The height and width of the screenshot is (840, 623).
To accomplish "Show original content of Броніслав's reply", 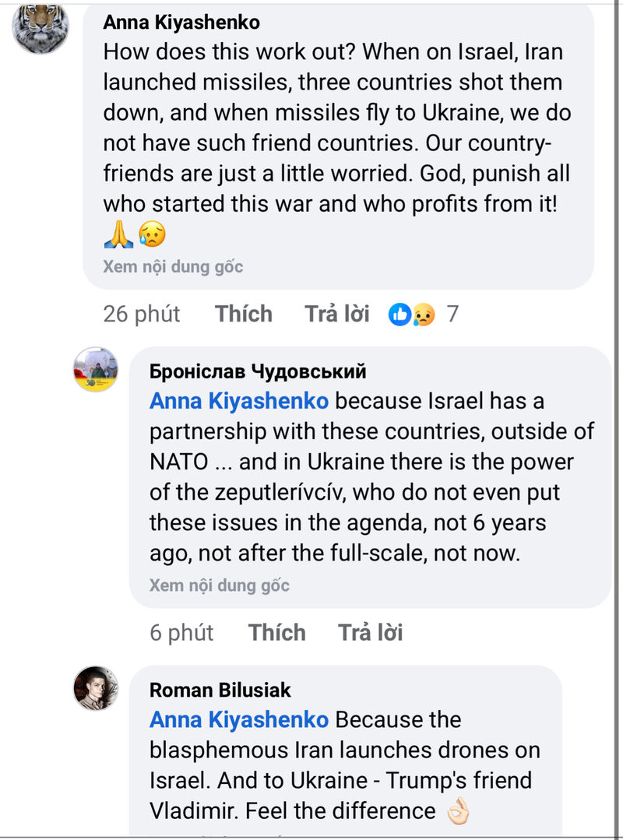I will (x=219, y=585).
